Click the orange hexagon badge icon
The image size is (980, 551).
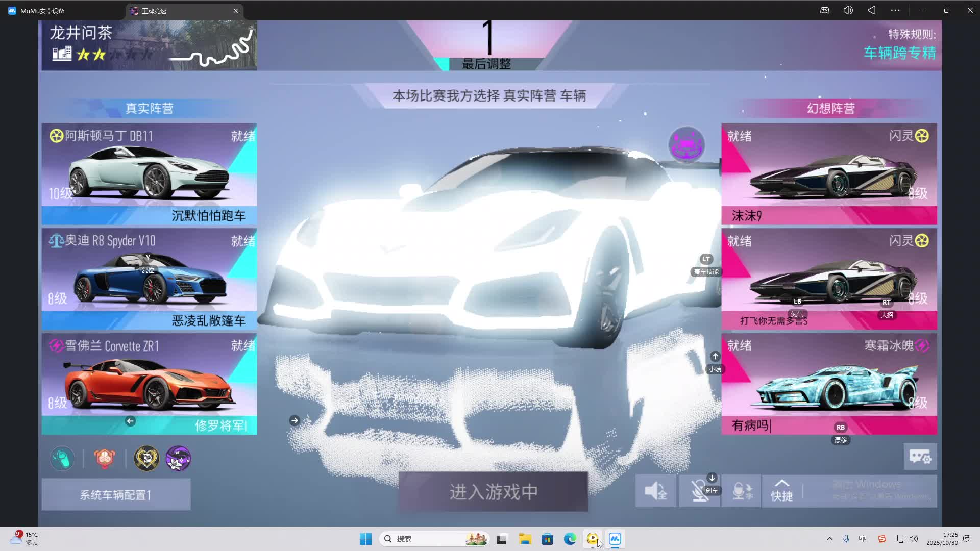pos(105,458)
